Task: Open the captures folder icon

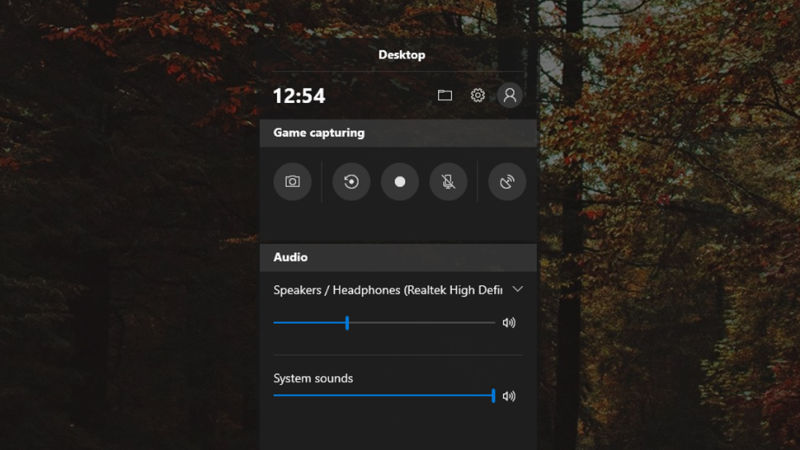Action: (445, 95)
